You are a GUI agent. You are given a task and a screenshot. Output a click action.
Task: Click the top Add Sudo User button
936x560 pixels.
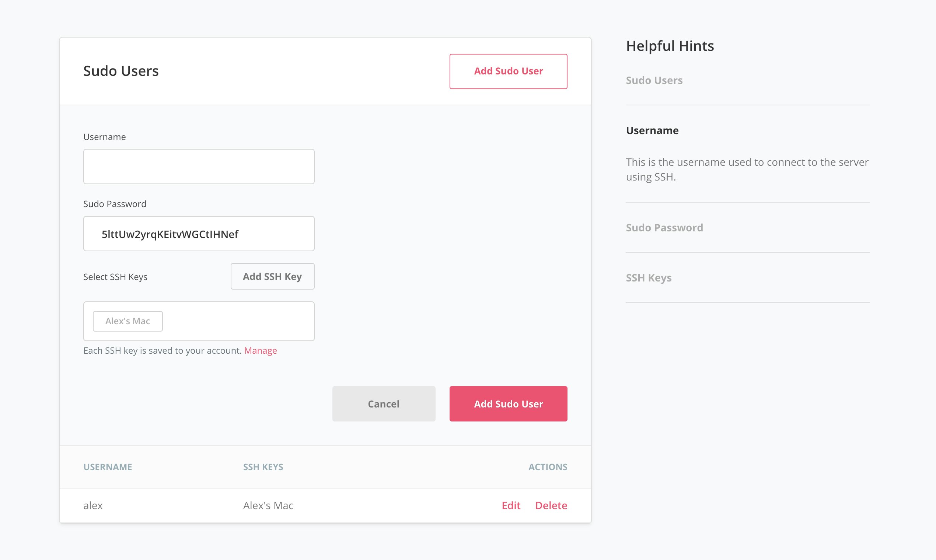click(x=508, y=71)
